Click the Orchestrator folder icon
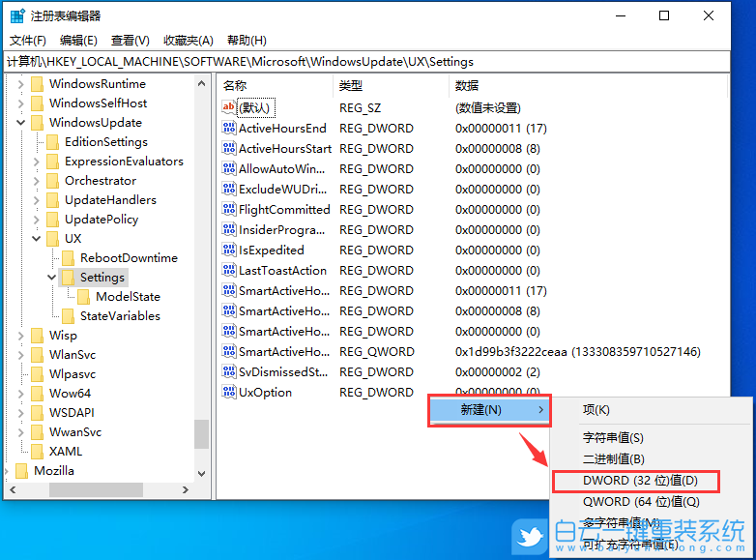756x560 pixels. pyautogui.click(x=52, y=181)
